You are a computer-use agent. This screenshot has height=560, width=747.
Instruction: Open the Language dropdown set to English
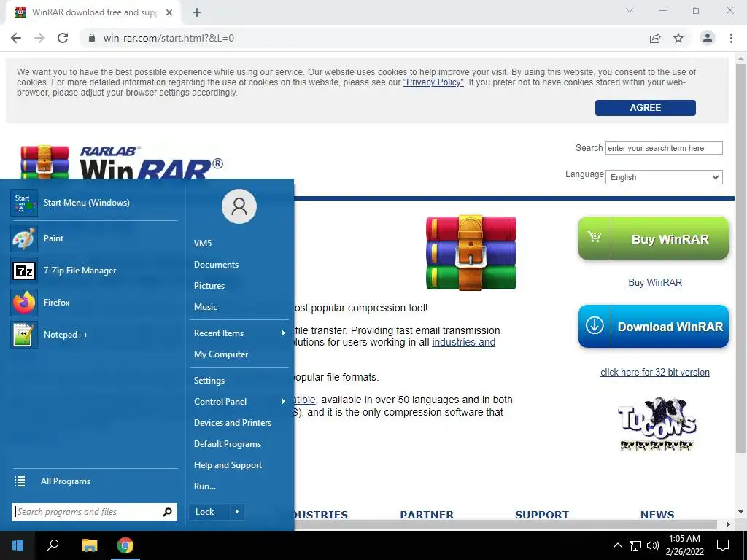point(664,177)
